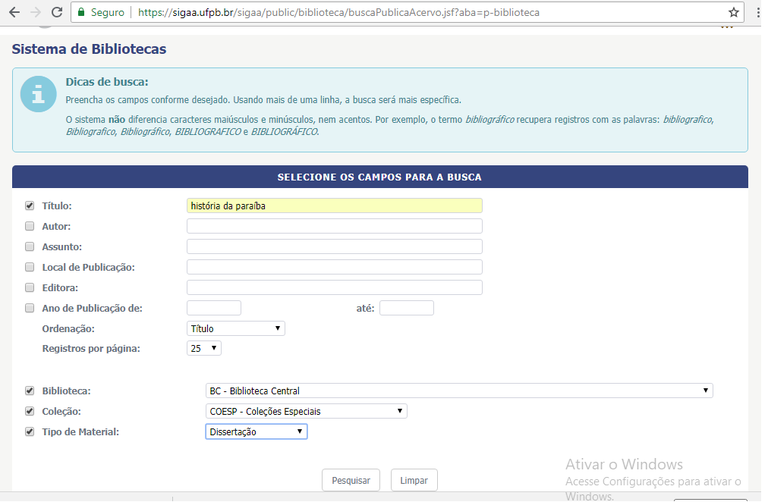Click the 'até' year input field
The height and width of the screenshot is (502, 768).
(x=406, y=308)
